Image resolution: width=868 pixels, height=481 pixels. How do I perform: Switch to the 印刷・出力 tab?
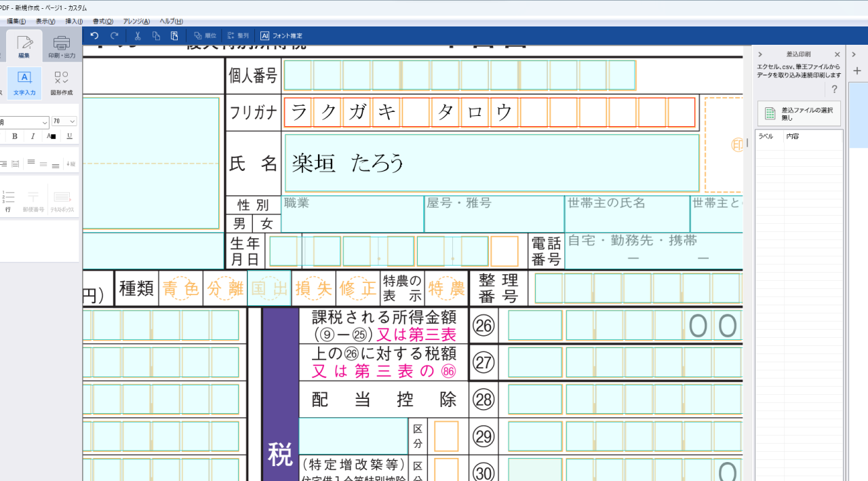pos(62,46)
